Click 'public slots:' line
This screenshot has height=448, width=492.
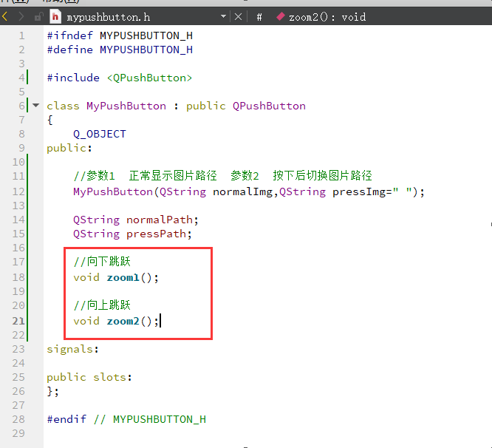[x=89, y=377]
